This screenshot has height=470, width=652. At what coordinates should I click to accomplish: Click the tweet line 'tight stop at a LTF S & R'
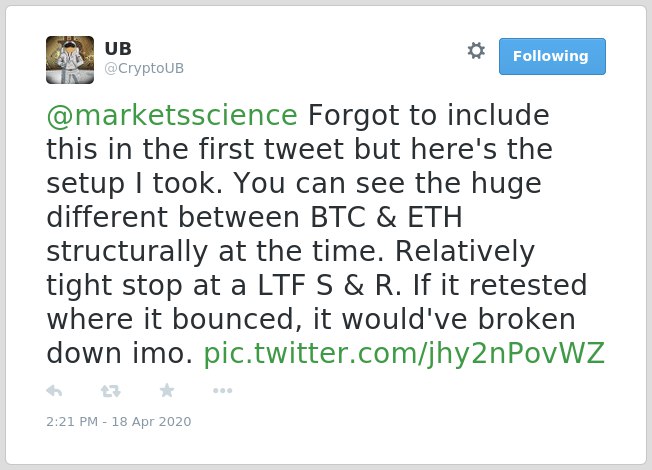coord(316,285)
